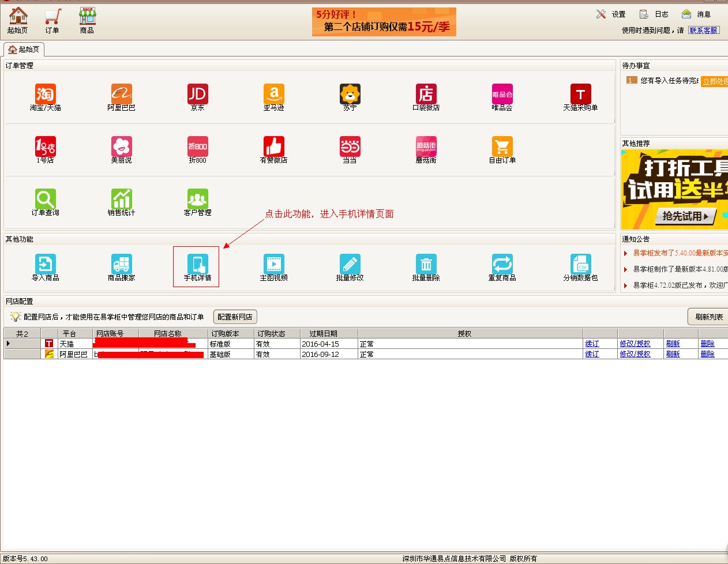
Task: Launch 客户管理 customer management
Action: point(197,202)
